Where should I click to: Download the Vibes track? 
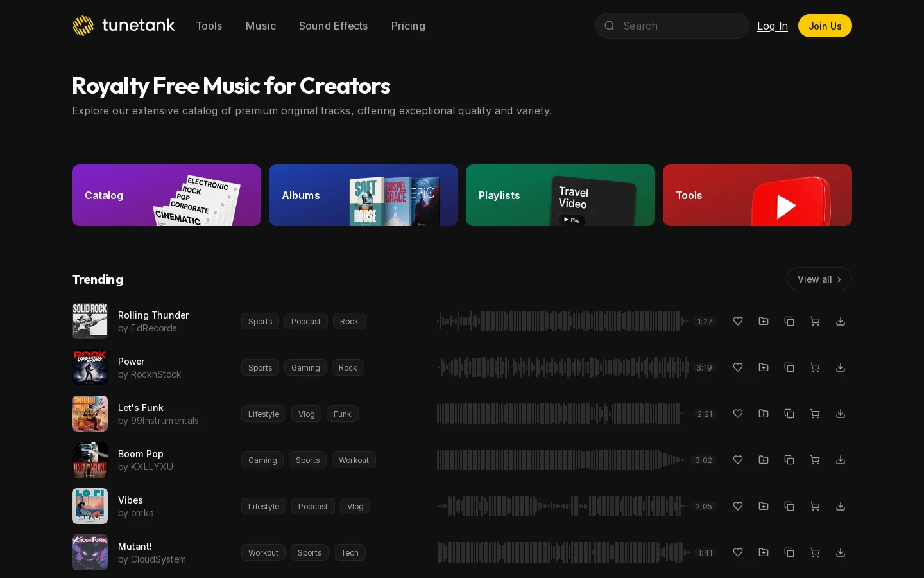pyautogui.click(x=841, y=506)
